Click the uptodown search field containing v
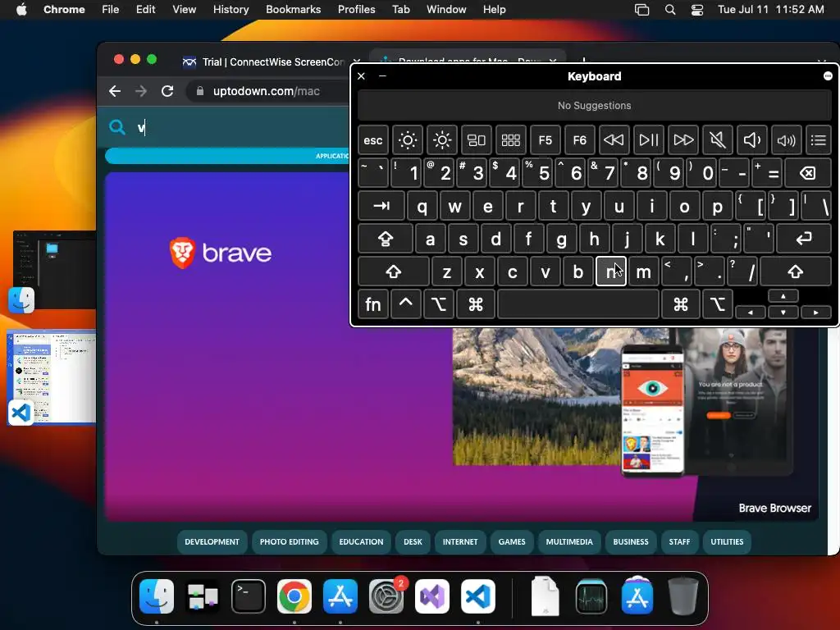This screenshot has height=630, width=840. (x=241, y=127)
